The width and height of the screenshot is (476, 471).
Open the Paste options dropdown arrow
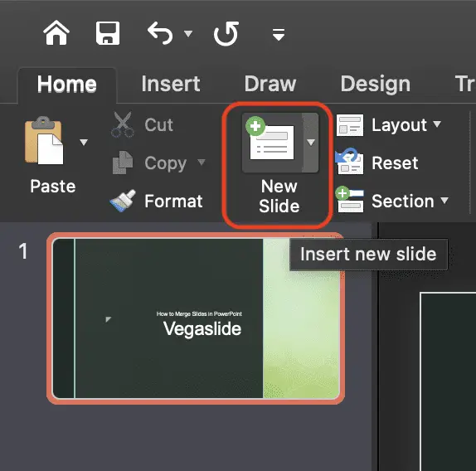click(x=84, y=142)
